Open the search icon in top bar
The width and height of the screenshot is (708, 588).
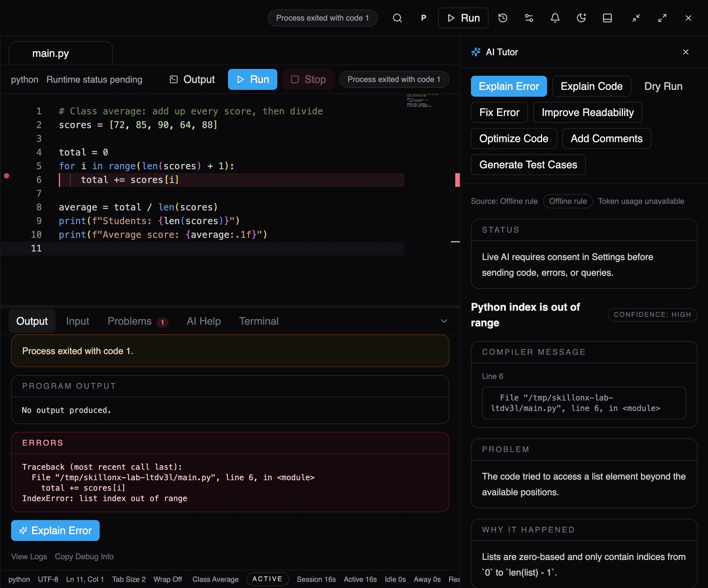(x=397, y=18)
